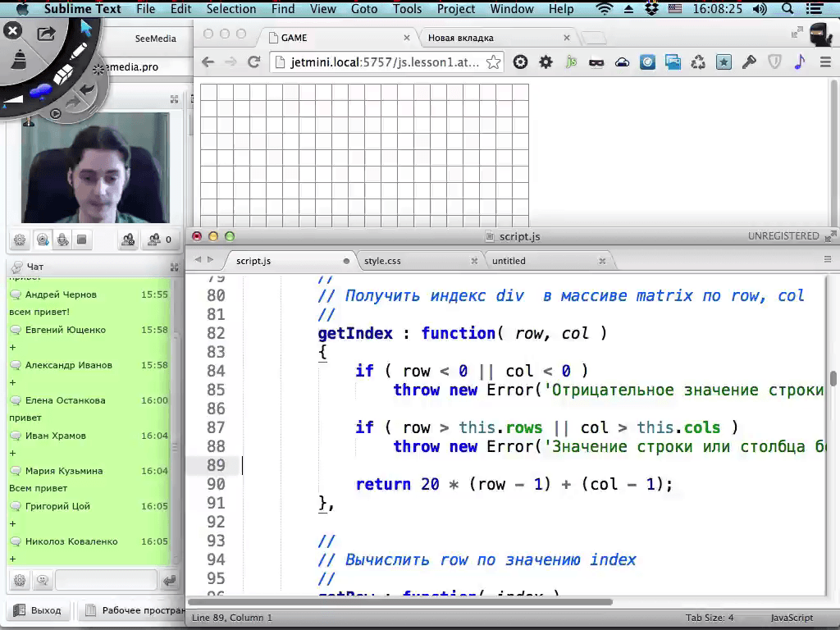Click the Spotlight search icon in menu bar
This screenshot has width=840, height=630.
[x=787, y=9]
